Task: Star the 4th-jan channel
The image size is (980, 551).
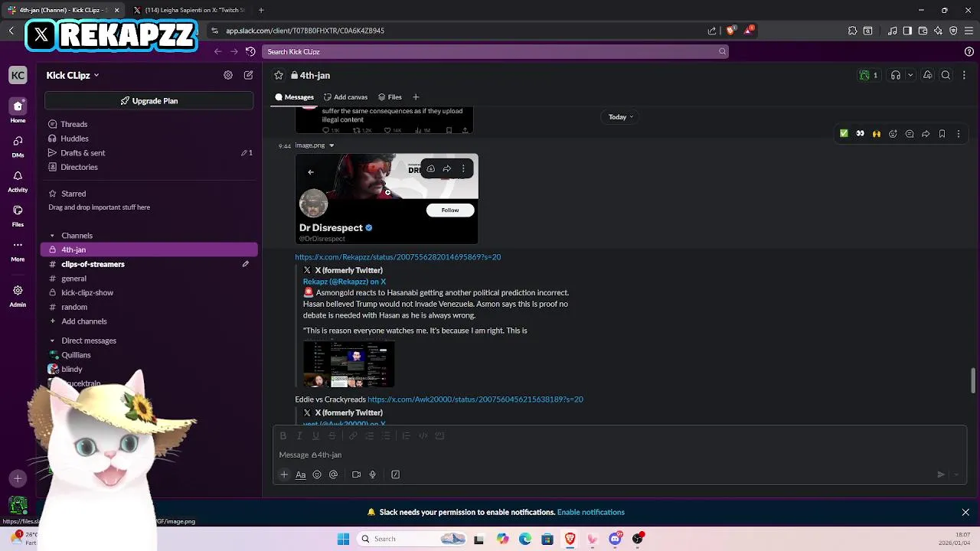Action: coord(279,75)
